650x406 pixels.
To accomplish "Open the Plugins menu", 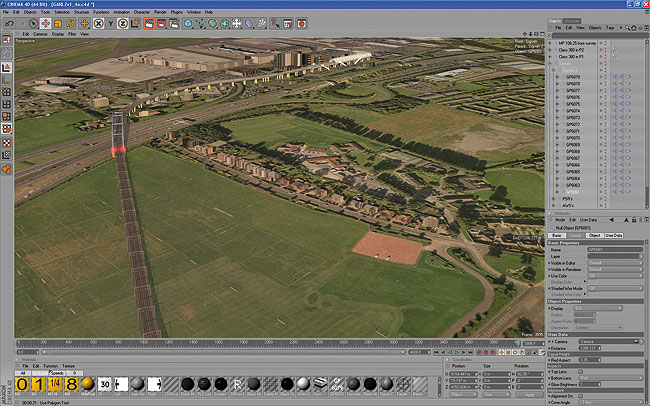I will [176, 12].
